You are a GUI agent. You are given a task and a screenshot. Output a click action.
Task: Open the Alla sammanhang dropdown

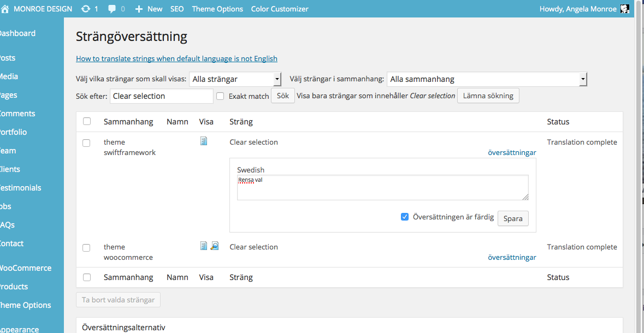(x=487, y=79)
